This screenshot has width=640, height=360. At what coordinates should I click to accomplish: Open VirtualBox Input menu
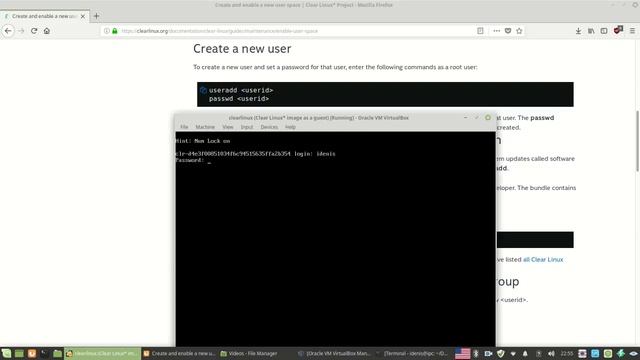tap(247, 127)
